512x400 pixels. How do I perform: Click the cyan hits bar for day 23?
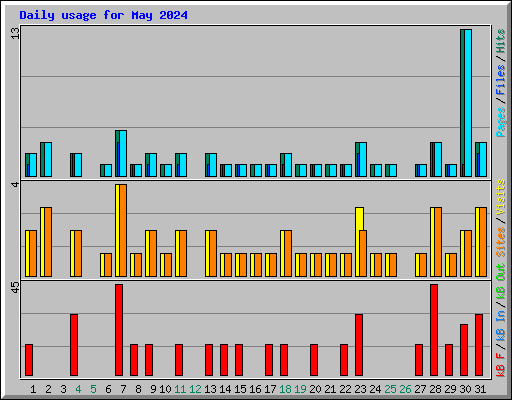(x=363, y=159)
